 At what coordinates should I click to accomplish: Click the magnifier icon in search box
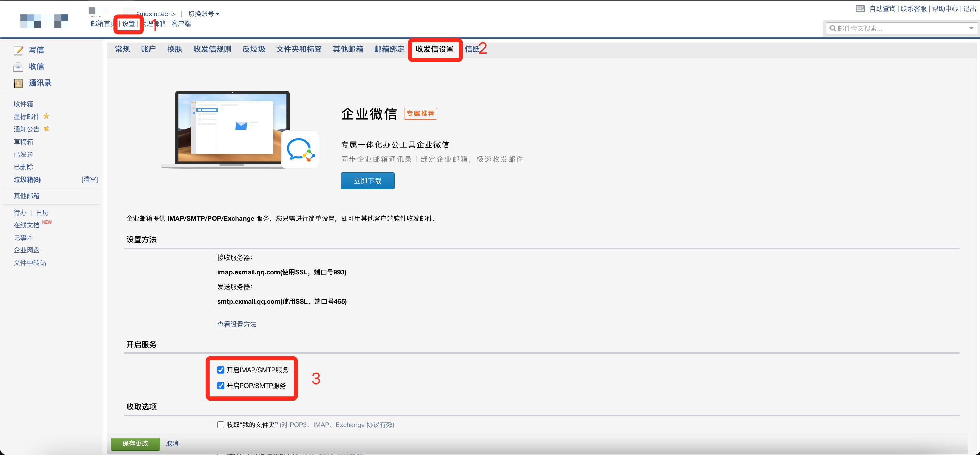(833, 28)
